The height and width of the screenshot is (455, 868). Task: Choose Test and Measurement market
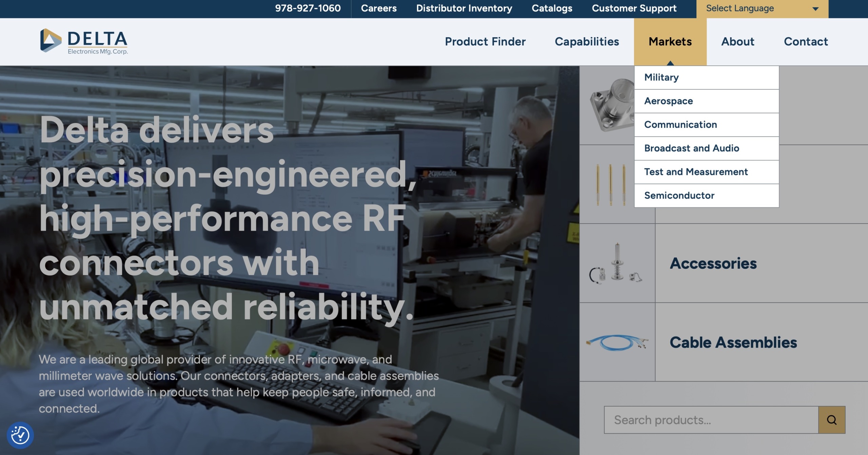click(x=696, y=172)
